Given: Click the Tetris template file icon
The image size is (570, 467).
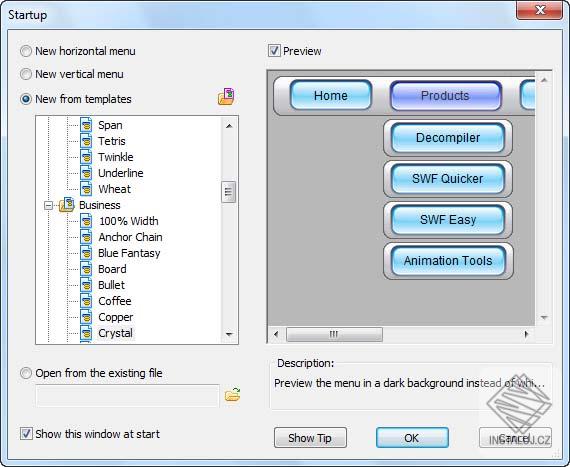Looking at the screenshot, I should pyautogui.click(x=86, y=141).
